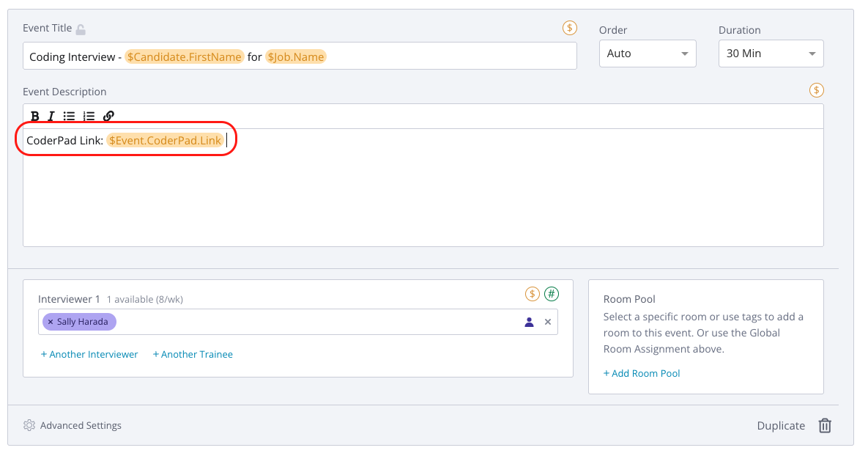Toggle italic formatting in description
The width and height of the screenshot is (868, 453).
tap(51, 116)
